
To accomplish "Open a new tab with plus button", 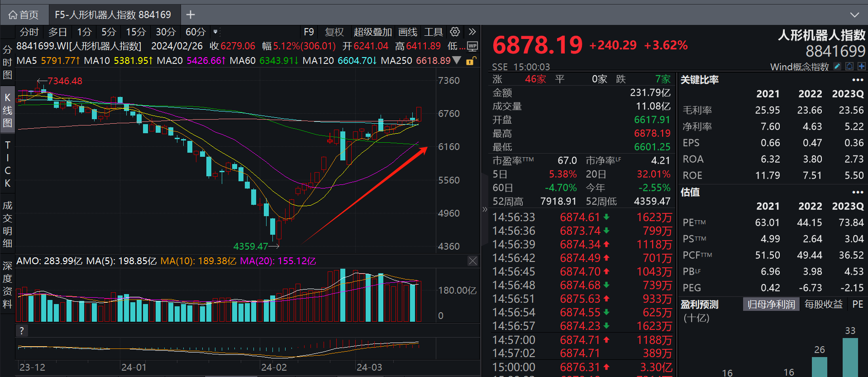I will tap(191, 15).
